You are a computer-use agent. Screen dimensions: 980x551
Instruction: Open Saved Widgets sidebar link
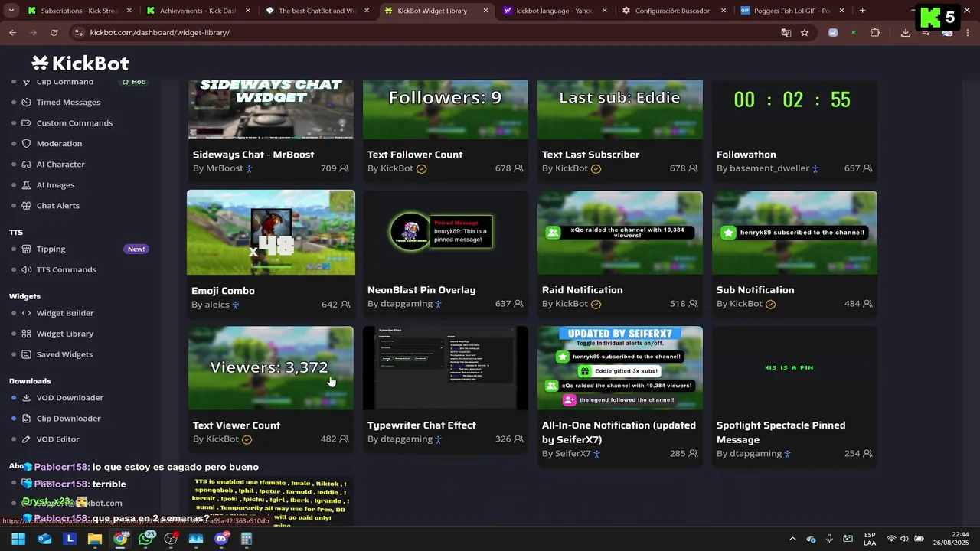64,354
